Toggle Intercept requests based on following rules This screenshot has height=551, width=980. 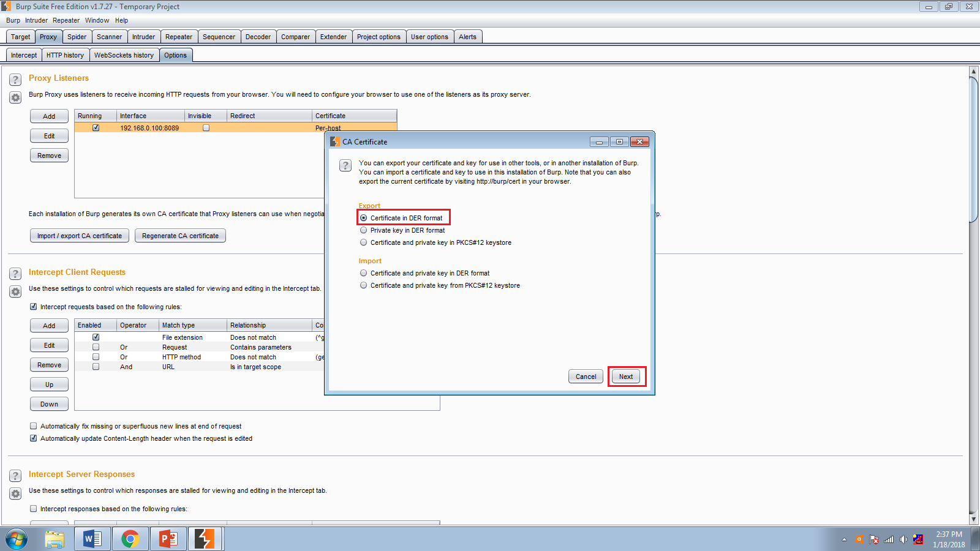coord(34,307)
